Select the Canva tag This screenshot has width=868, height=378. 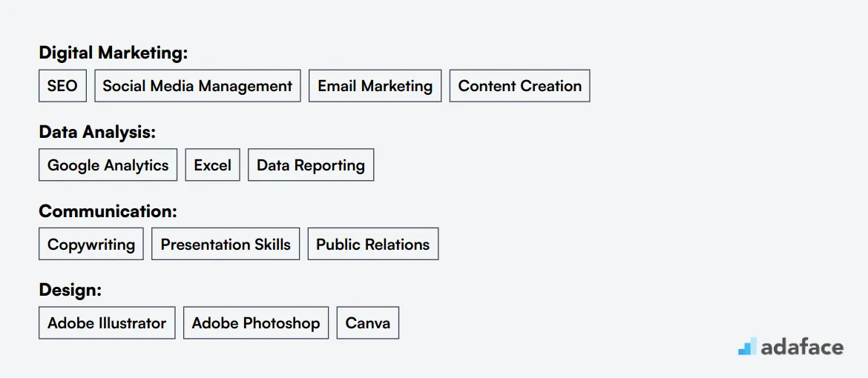(x=367, y=323)
